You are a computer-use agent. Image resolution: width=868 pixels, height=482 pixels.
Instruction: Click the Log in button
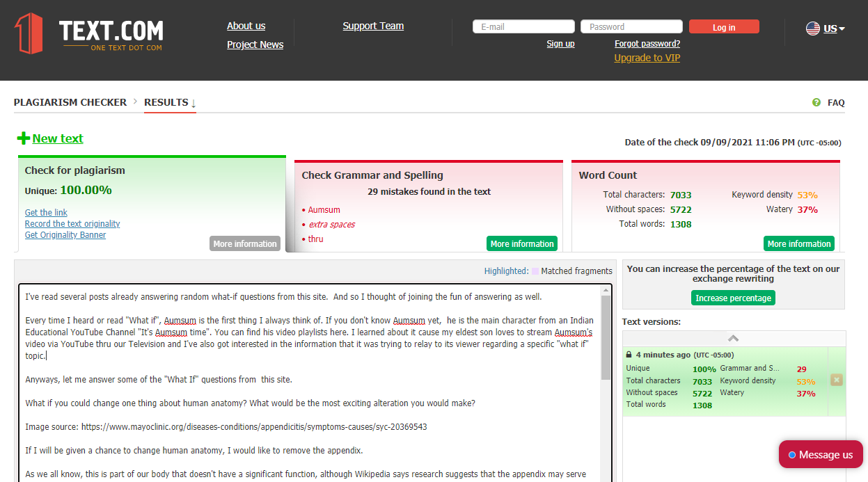coord(724,26)
